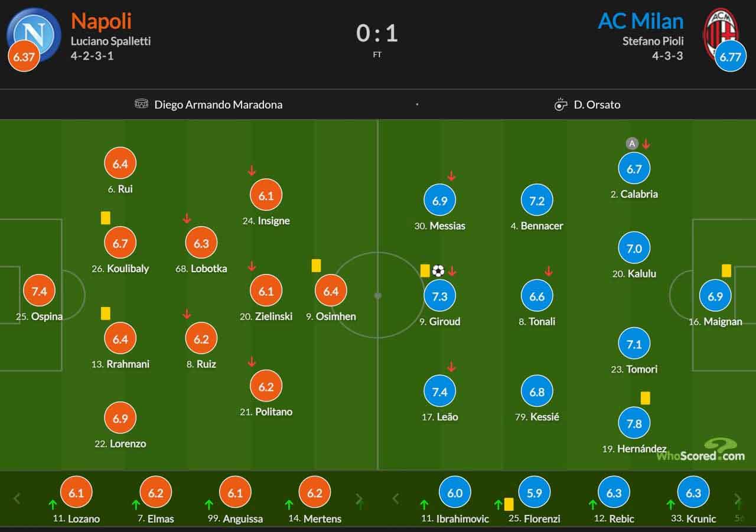Open the AC Milan team name link
The height and width of the screenshot is (532, 756).
(x=641, y=21)
